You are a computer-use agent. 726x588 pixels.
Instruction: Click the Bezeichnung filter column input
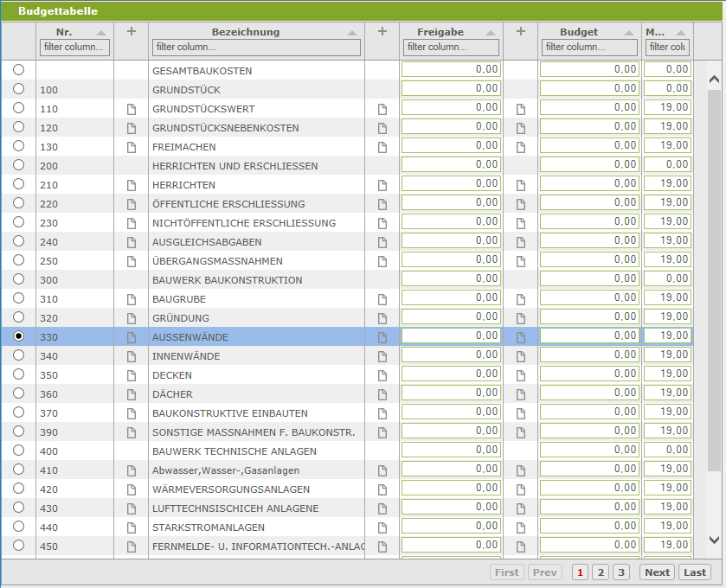[x=255, y=47]
